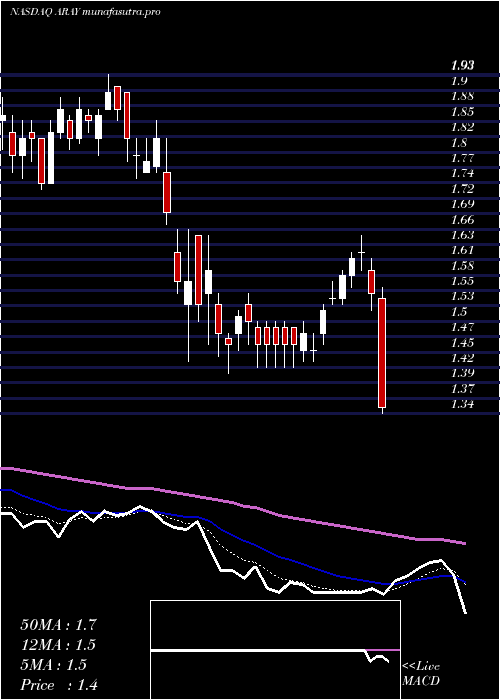
Task: Click the 1.66 price axis label
Action: pos(462,219)
